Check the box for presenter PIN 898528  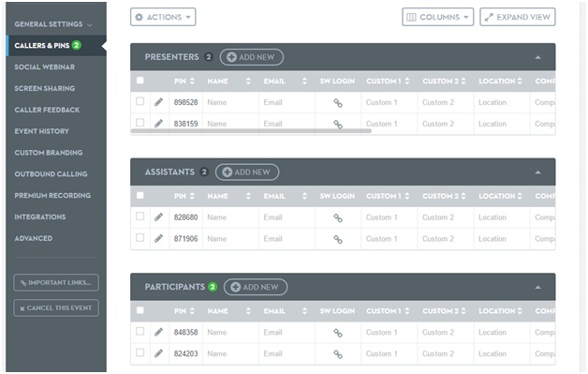tap(140, 101)
